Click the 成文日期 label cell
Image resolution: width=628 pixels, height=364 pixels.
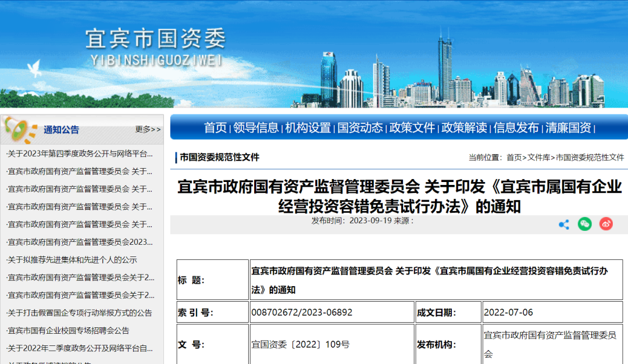pos(448,312)
